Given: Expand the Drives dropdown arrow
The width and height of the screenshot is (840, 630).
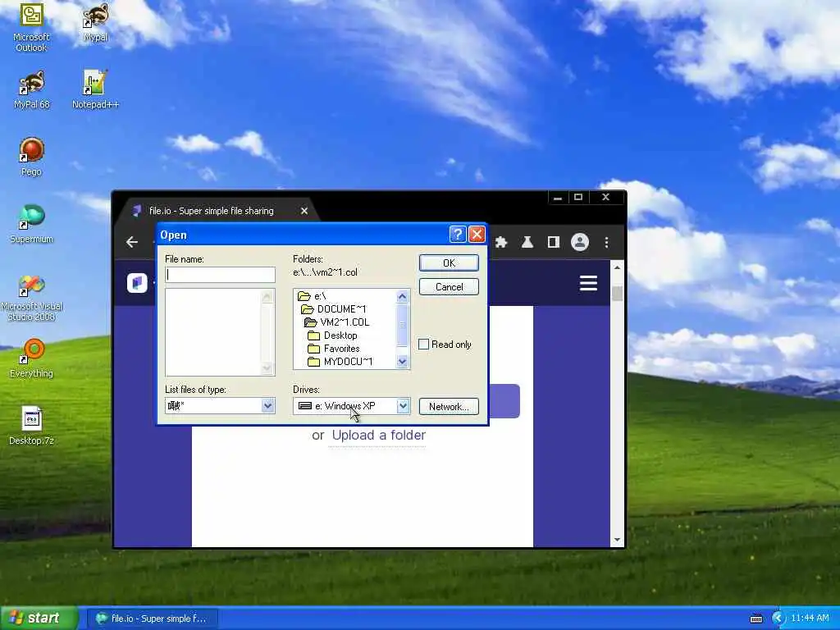Looking at the screenshot, I should point(403,405).
